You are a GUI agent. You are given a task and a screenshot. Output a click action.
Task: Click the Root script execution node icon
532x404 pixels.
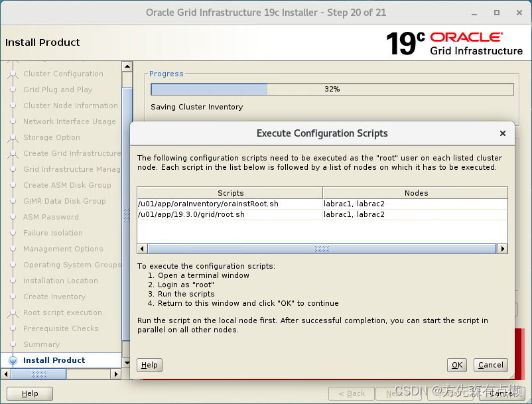click(13, 313)
